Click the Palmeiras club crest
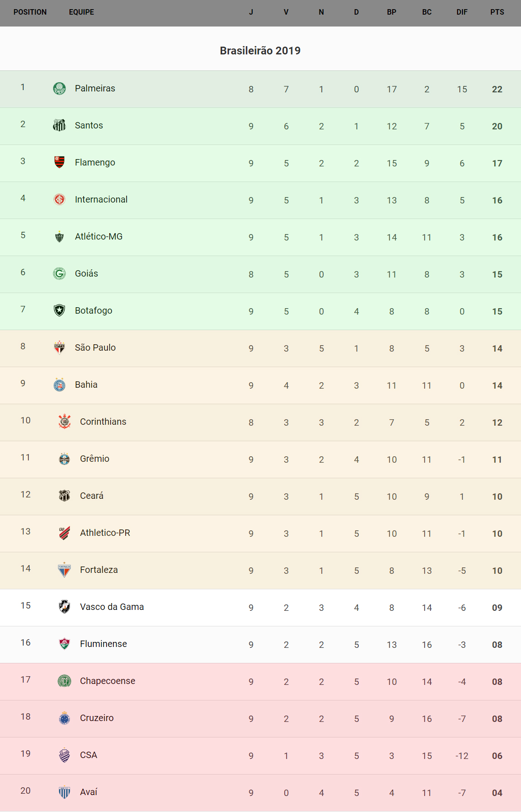 [59, 88]
